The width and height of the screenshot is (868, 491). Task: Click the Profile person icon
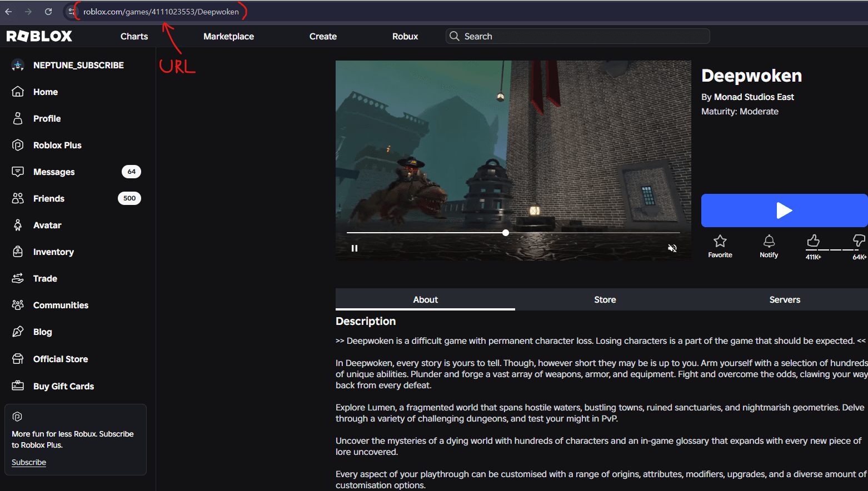[18, 118]
